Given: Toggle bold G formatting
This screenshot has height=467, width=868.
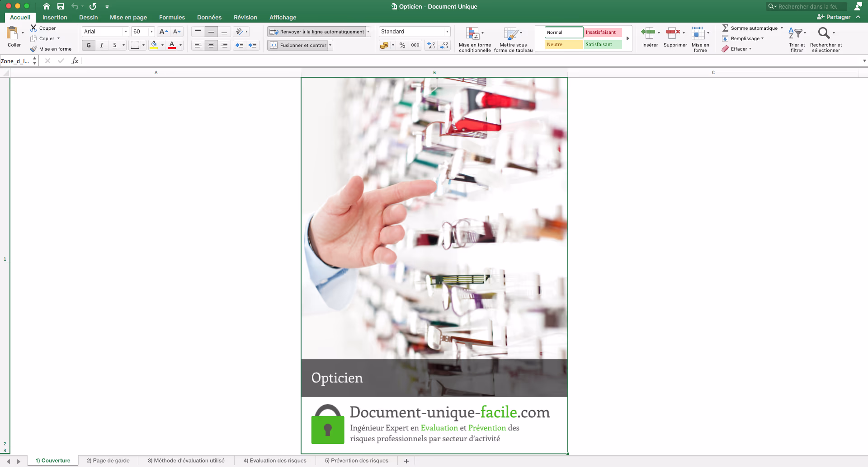Looking at the screenshot, I should pos(89,45).
